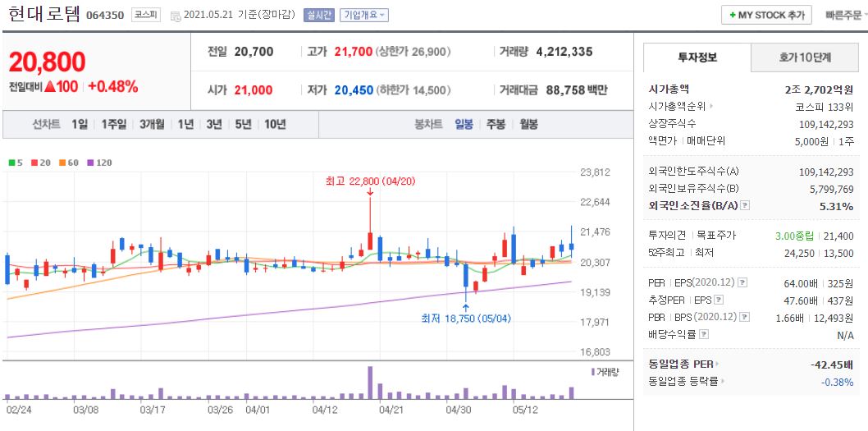
Task: Click the 전일 value 20,700
Action: click(x=254, y=52)
